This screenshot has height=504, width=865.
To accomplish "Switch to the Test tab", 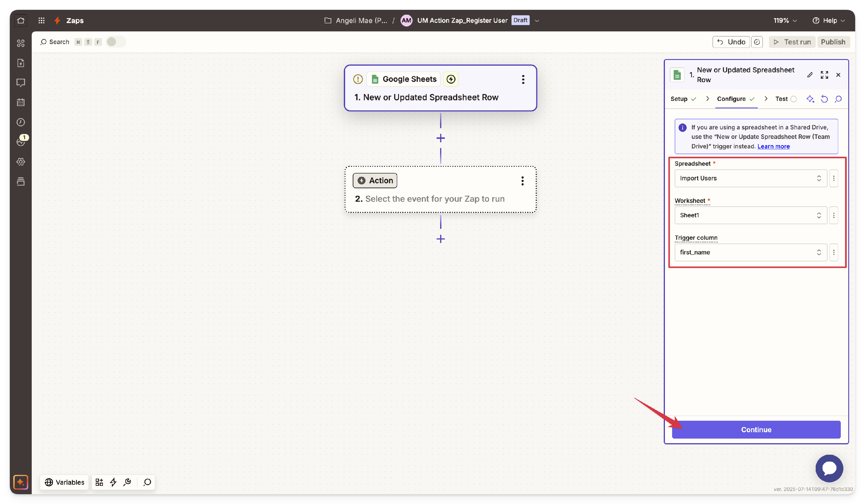I will [x=785, y=99].
